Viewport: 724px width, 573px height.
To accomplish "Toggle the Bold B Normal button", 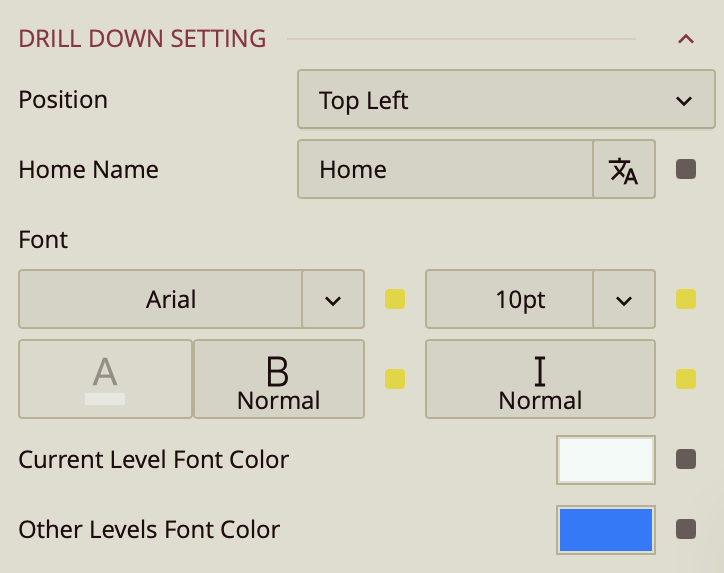I will (x=279, y=379).
